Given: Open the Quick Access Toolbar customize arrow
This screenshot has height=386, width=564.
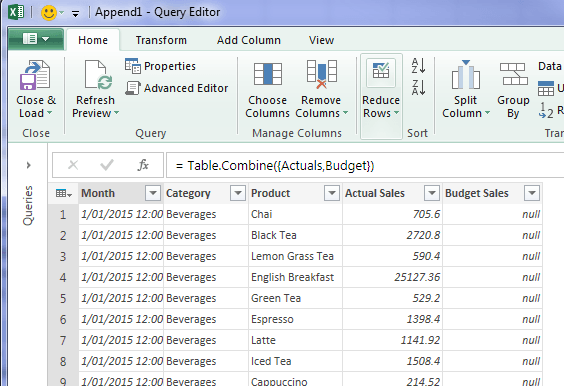Looking at the screenshot, I should tap(75, 14).
